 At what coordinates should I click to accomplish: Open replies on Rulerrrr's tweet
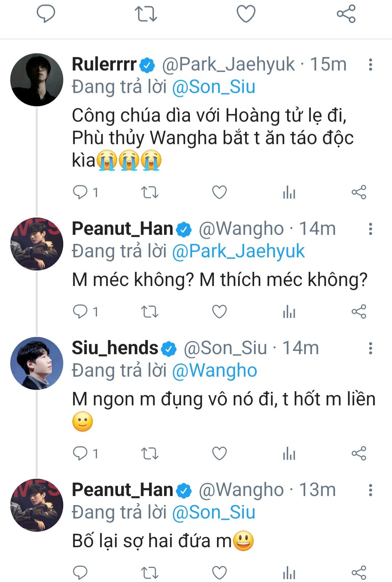click(x=80, y=192)
